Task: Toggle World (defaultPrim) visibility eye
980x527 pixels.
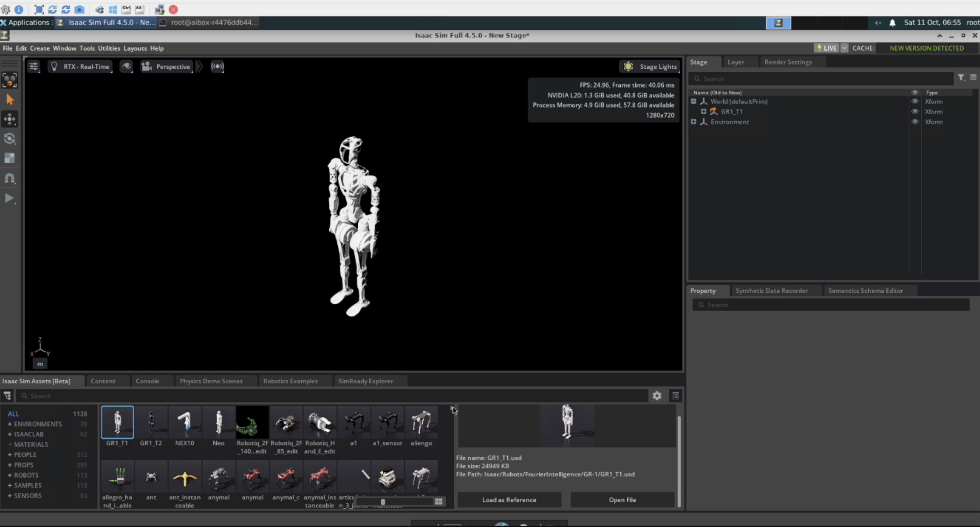Action: pyautogui.click(x=914, y=102)
